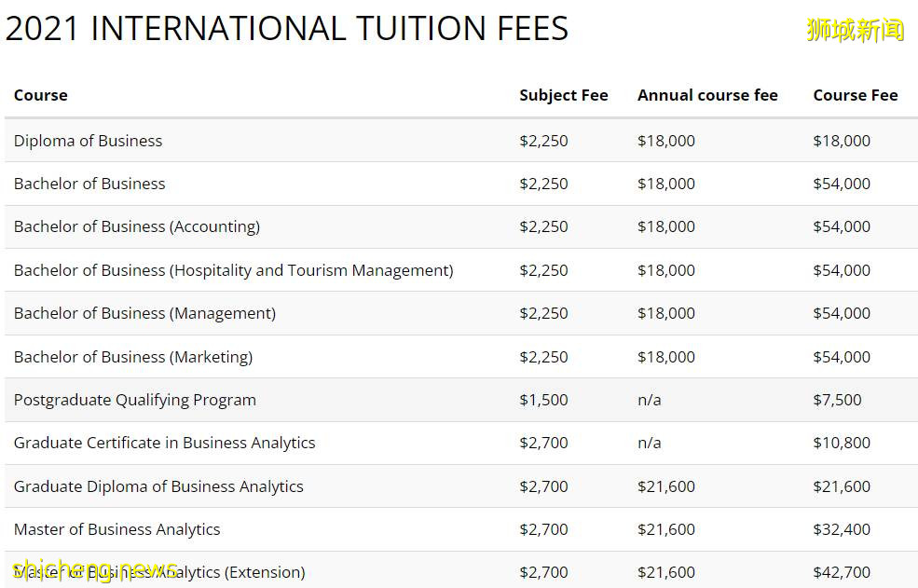
Task: Click the $1,500 subject fee value
Action: (x=542, y=400)
